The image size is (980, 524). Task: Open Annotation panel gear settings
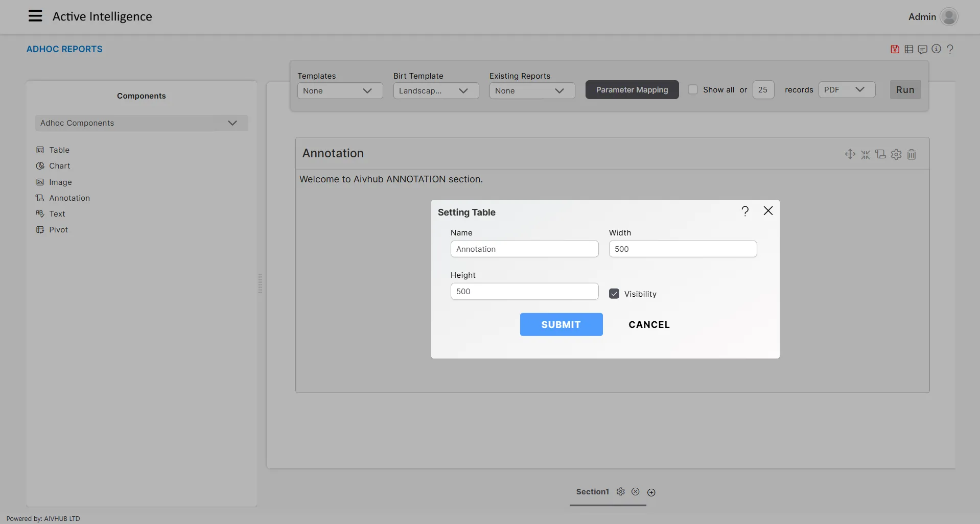pyautogui.click(x=896, y=154)
